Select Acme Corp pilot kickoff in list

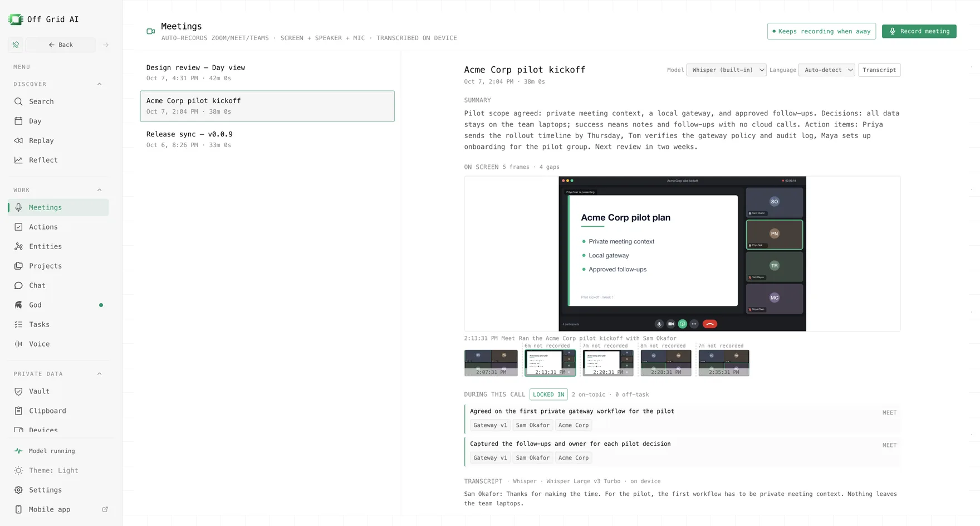[267, 106]
